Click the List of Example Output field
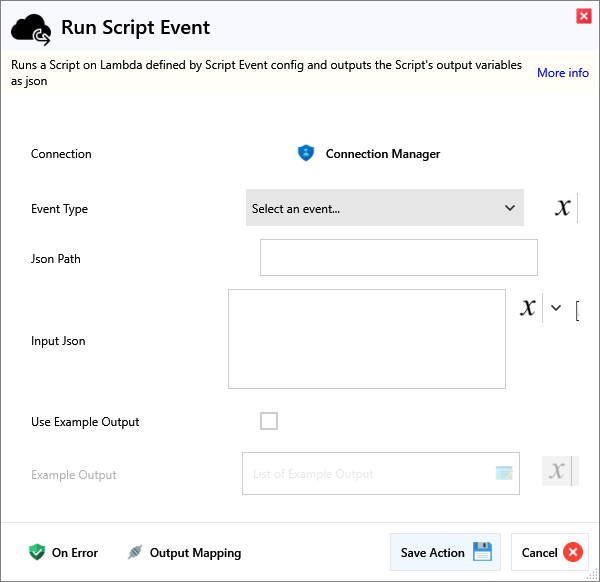The width and height of the screenshot is (600, 582). pos(370,473)
